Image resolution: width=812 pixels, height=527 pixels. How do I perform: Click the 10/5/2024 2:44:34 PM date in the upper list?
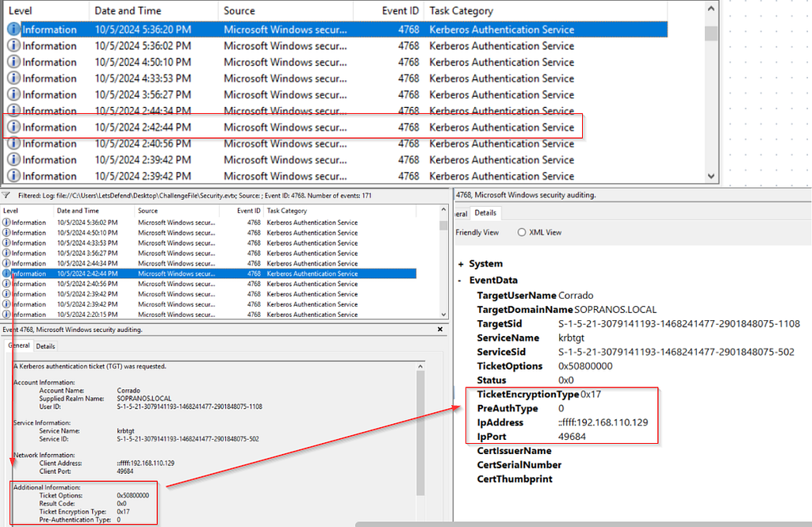pos(143,111)
